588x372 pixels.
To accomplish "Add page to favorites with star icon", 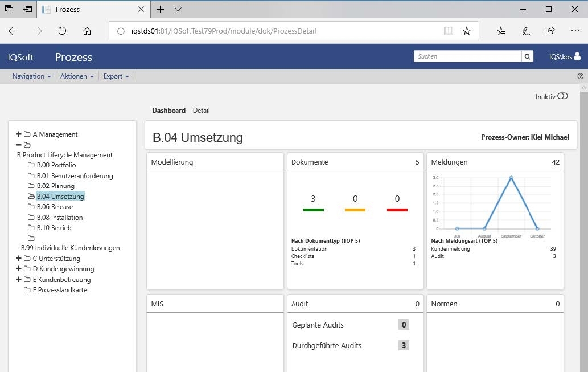I will (467, 31).
